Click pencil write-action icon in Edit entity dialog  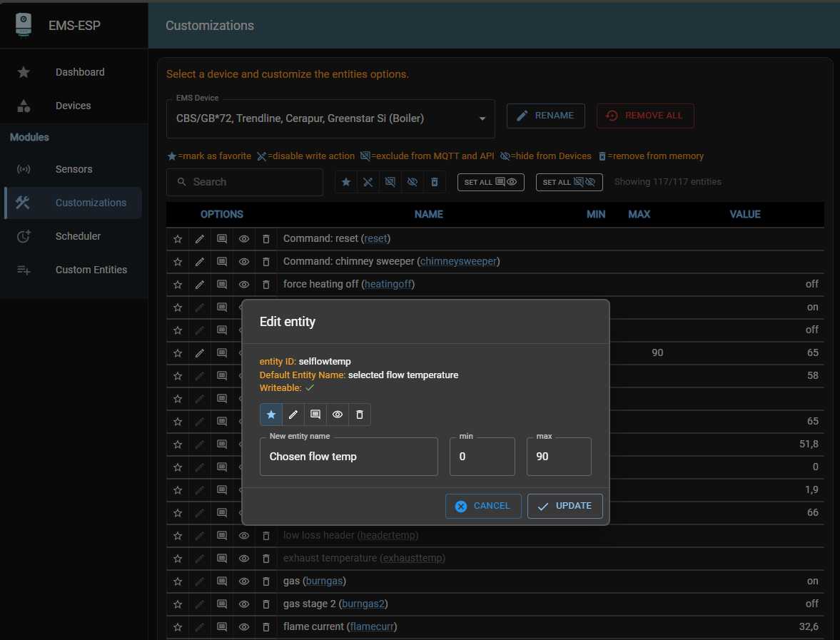pos(293,415)
